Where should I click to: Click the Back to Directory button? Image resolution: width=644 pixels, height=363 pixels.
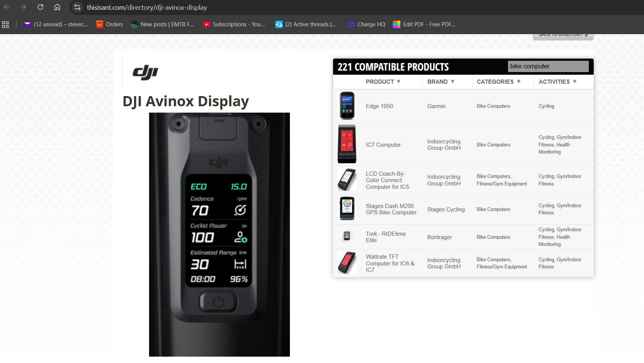563,35
